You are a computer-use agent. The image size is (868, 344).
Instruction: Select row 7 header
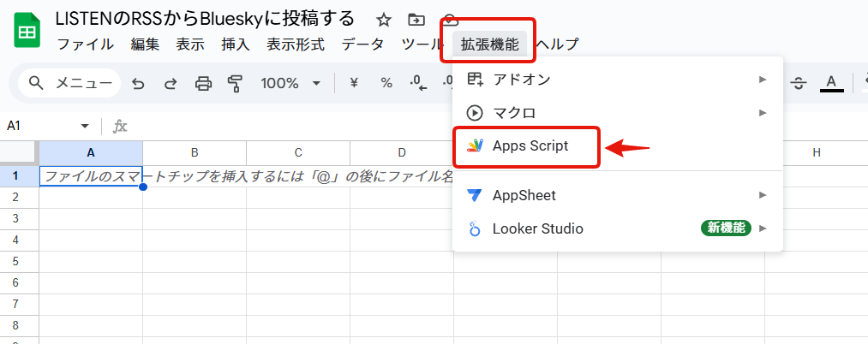pos(15,304)
